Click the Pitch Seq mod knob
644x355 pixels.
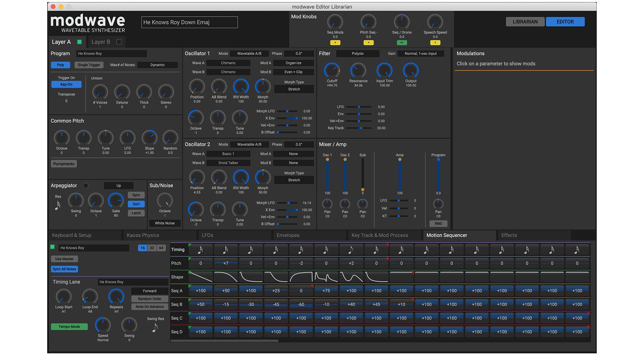tap(368, 22)
